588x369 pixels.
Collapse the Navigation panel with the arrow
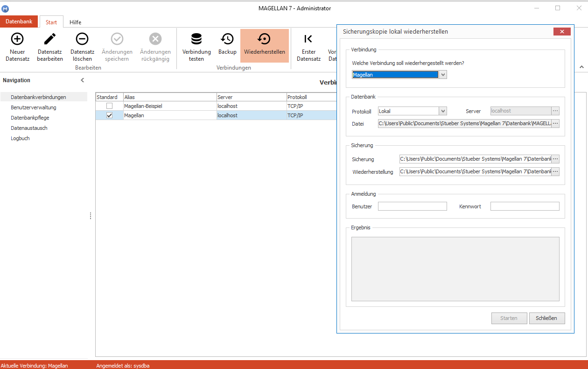(x=83, y=80)
